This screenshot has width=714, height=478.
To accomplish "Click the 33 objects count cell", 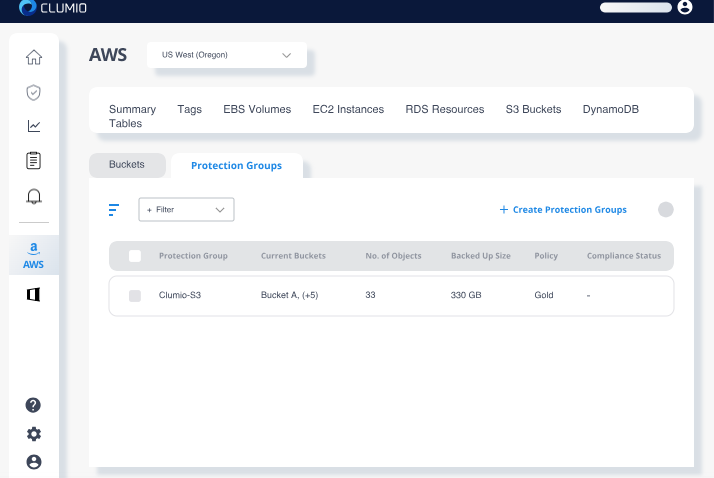I will [x=370, y=295].
